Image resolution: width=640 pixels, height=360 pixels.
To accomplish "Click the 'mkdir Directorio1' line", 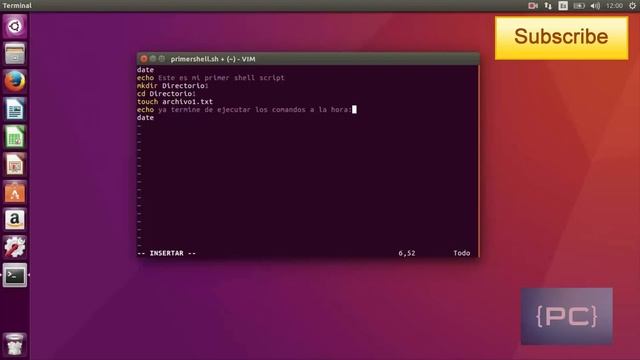I will [x=173, y=86].
